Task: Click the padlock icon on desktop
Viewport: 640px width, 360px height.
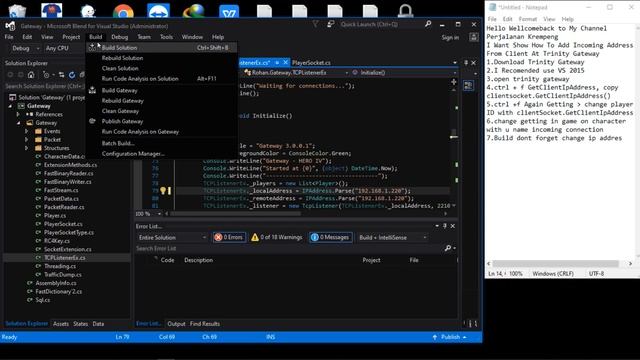Action: coord(405,11)
